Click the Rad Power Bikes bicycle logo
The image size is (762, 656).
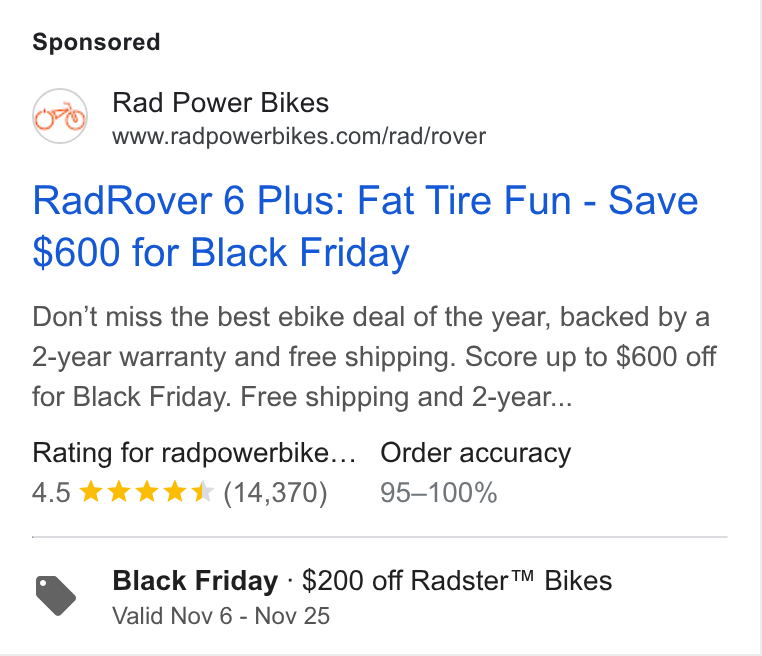[60, 116]
